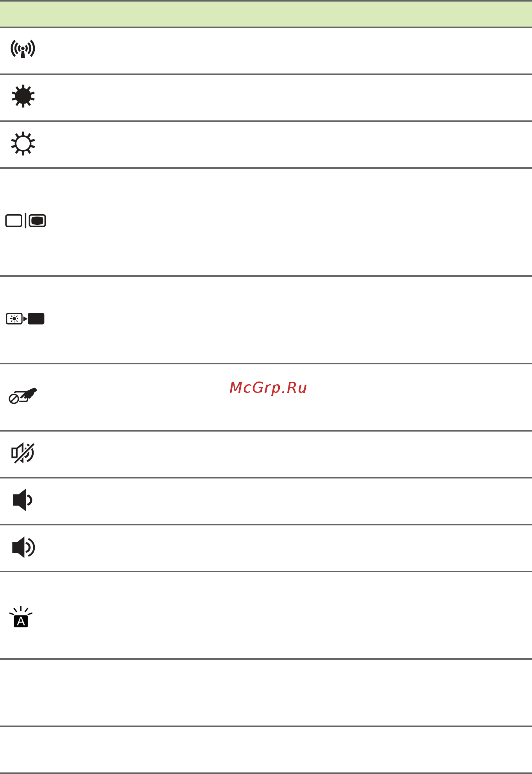
Task: Toggle the keyboard backlight icon
Action: point(21,617)
